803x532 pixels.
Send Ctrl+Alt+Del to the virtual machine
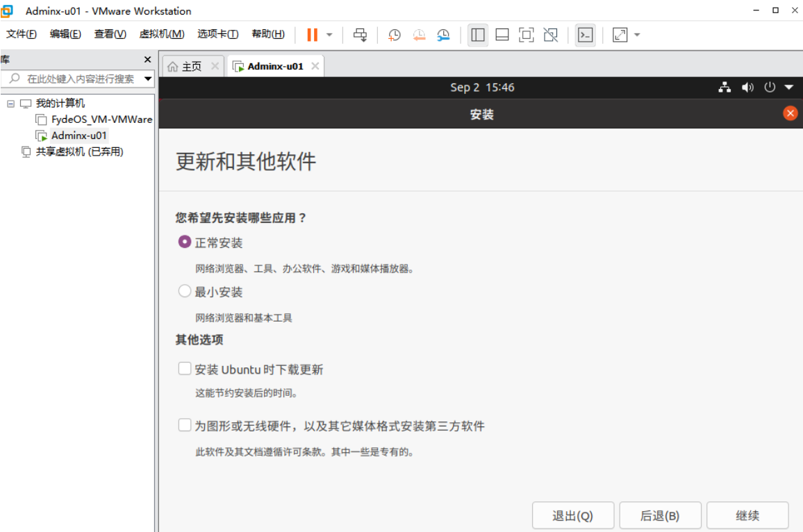coord(360,35)
